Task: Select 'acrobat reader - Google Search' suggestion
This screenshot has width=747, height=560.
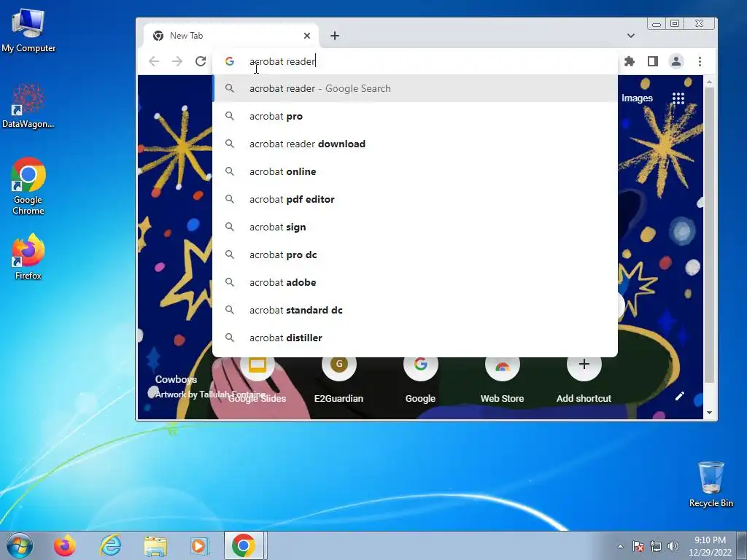Action: pyautogui.click(x=415, y=88)
